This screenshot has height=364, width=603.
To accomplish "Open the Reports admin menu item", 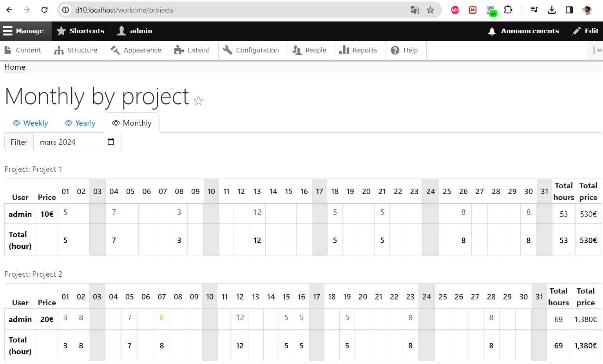I will coord(359,50).
